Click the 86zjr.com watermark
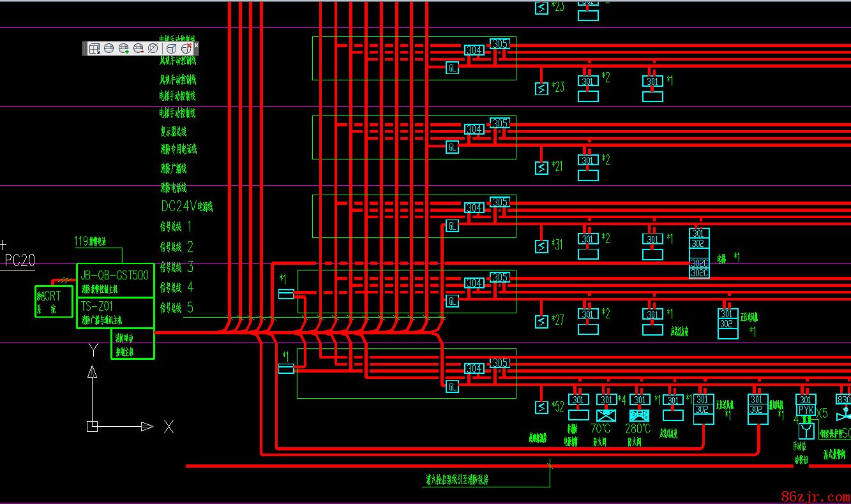 click(x=815, y=496)
